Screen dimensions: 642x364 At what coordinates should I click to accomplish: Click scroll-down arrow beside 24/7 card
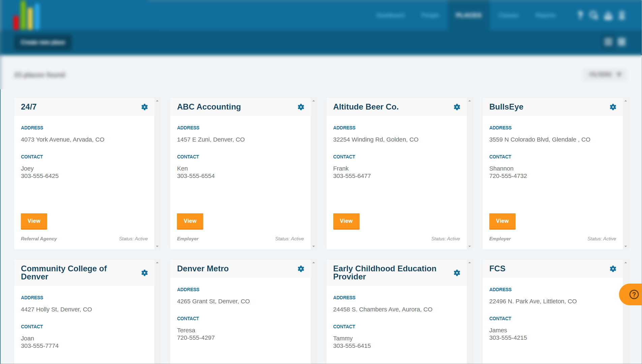pos(157,246)
